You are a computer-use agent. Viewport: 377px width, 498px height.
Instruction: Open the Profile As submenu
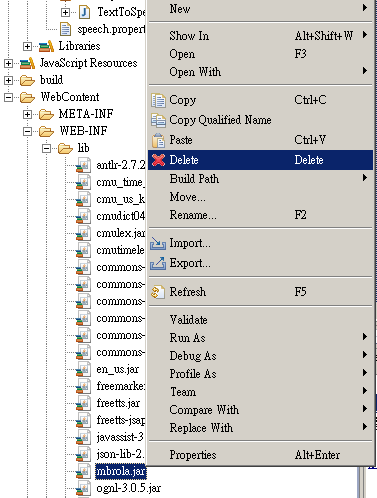click(260, 374)
